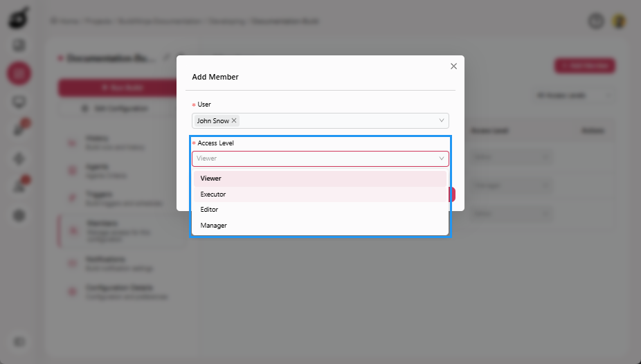
Task: Choose Viewer access level option
Action: tap(320, 179)
